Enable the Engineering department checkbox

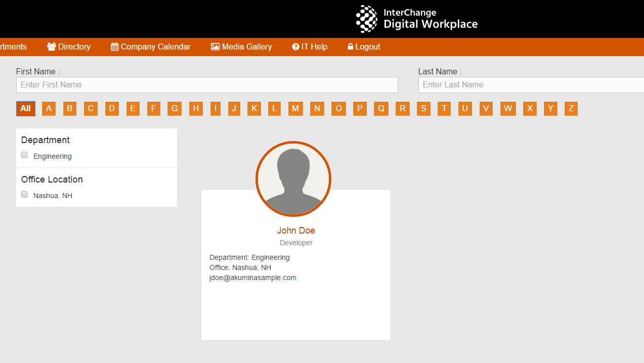pyautogui.click(x=24, y=155)
